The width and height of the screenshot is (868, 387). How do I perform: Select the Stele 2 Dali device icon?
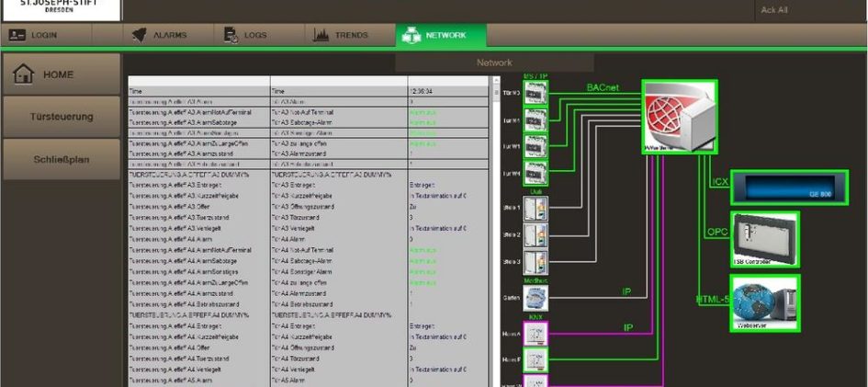535,235
